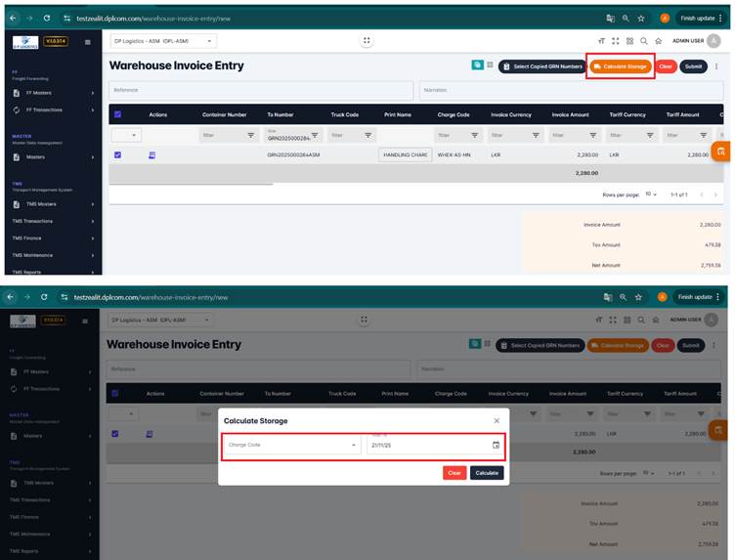
Task: Expand FF Masters in the undimmed sidebar
Action: (x=53, y=93)
